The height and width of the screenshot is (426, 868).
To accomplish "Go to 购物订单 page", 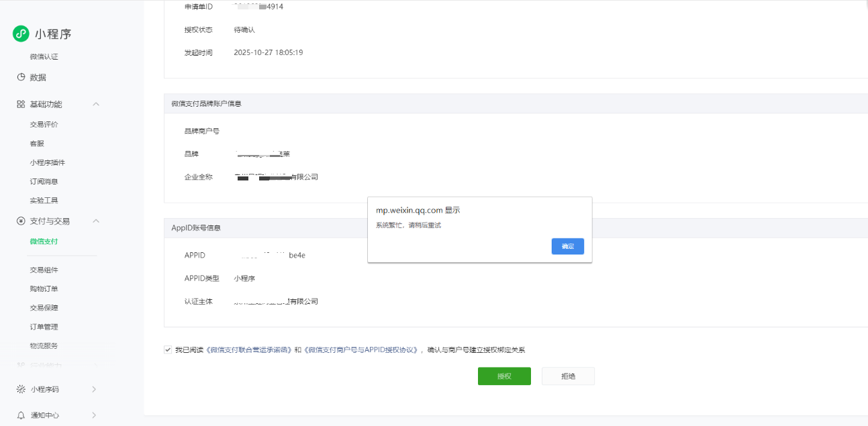I will [44, 288].
